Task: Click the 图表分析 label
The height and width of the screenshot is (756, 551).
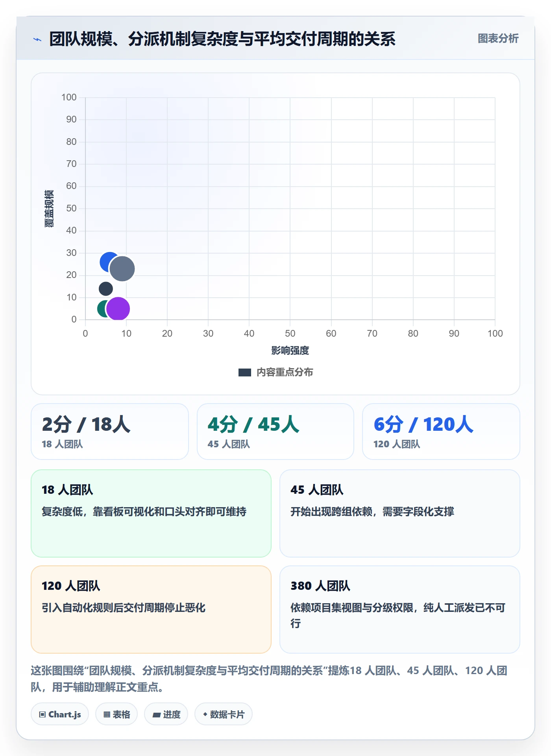Action: pos(498,39)
